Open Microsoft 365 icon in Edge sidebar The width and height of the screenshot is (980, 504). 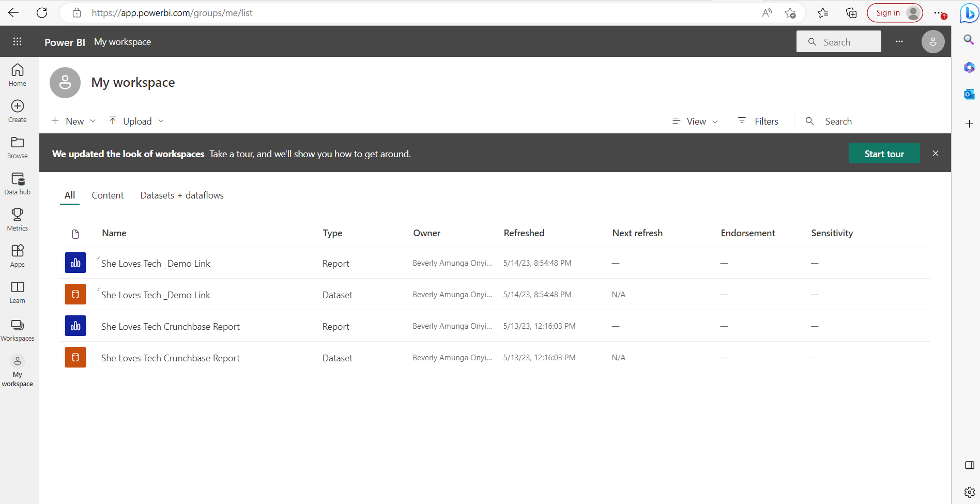[x=969, y=67]
